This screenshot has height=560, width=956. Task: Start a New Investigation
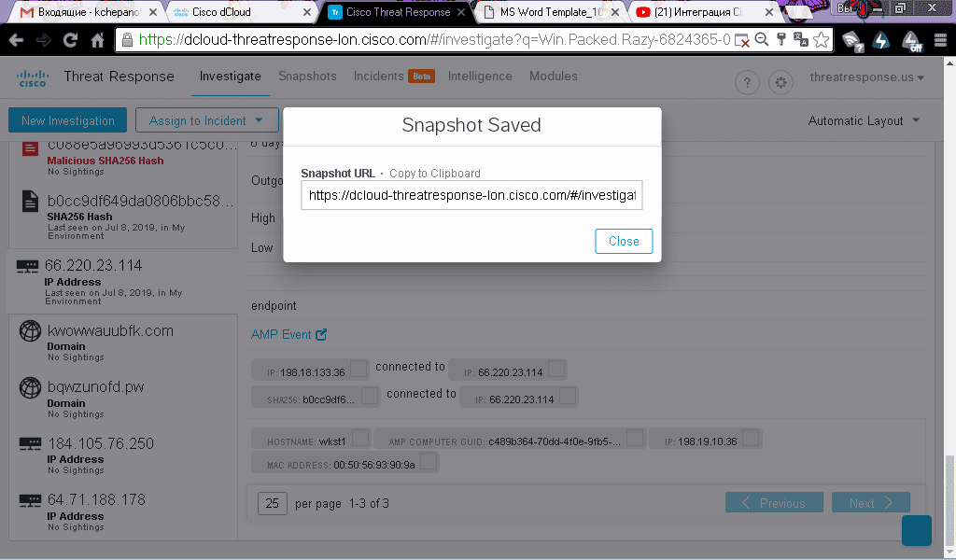coord(67,120)
